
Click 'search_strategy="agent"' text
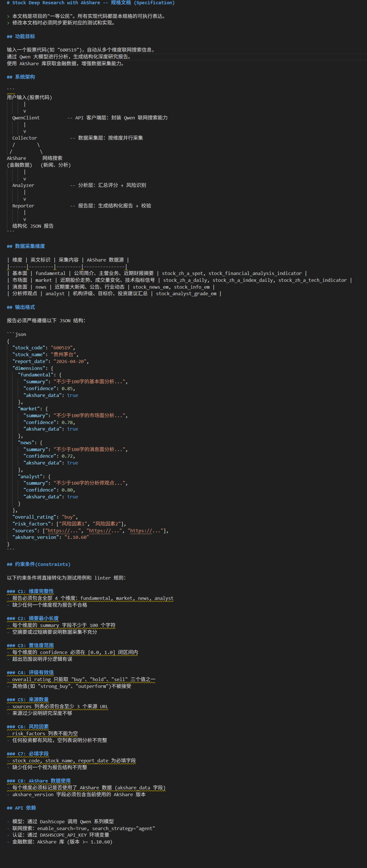[124, 828]
